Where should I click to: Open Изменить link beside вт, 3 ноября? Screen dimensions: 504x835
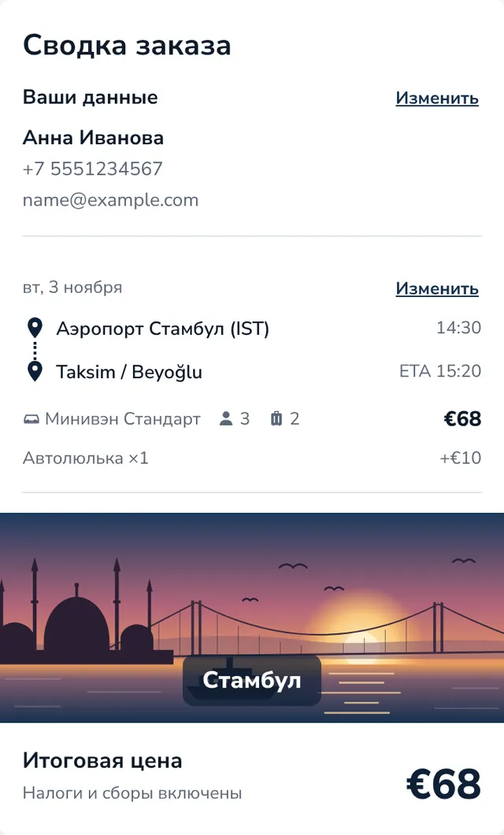[x=437, y=288]
